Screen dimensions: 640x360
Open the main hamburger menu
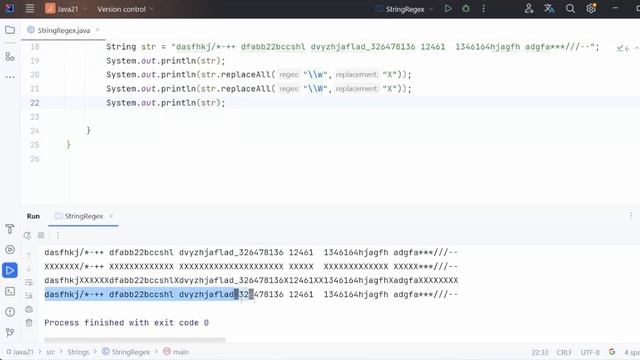click(30, 9)
